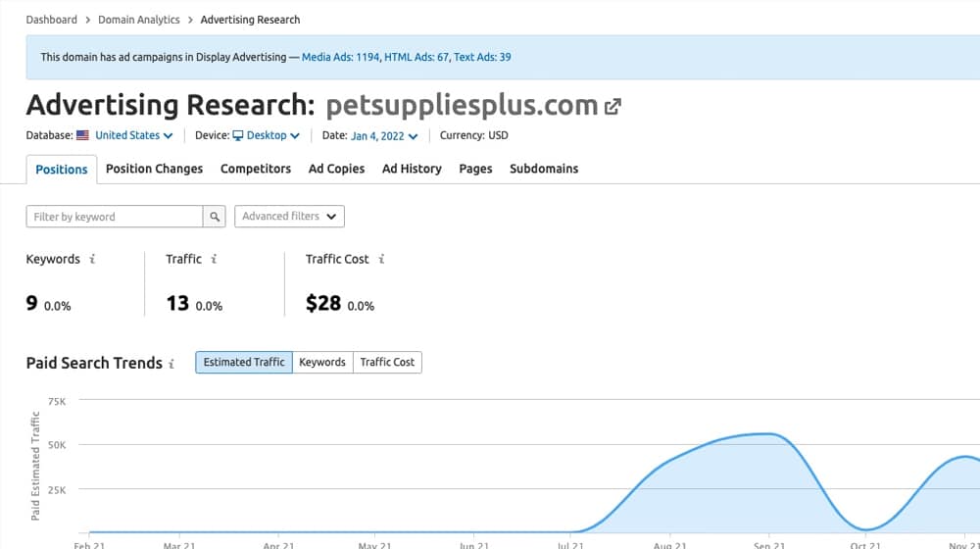Click the $28 traffic cost value

323,303
